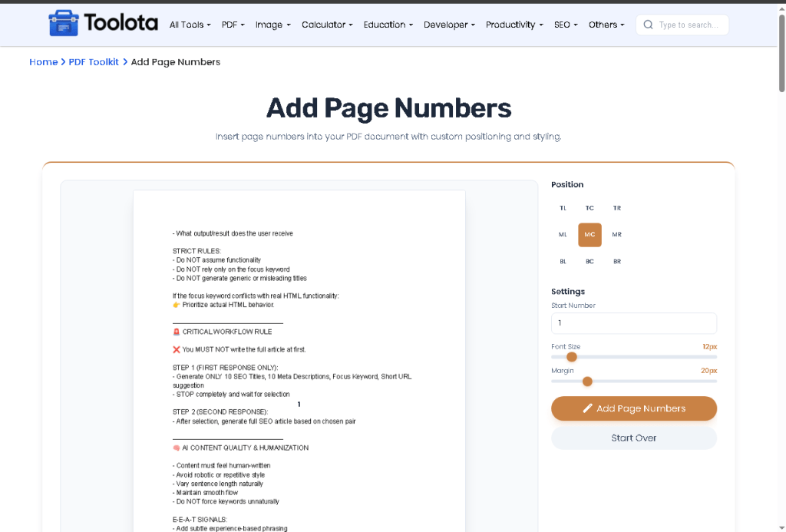Select the TR top-right position
Image resolution: width=786 pixels, height=532 pixels.
coord(616,208)
